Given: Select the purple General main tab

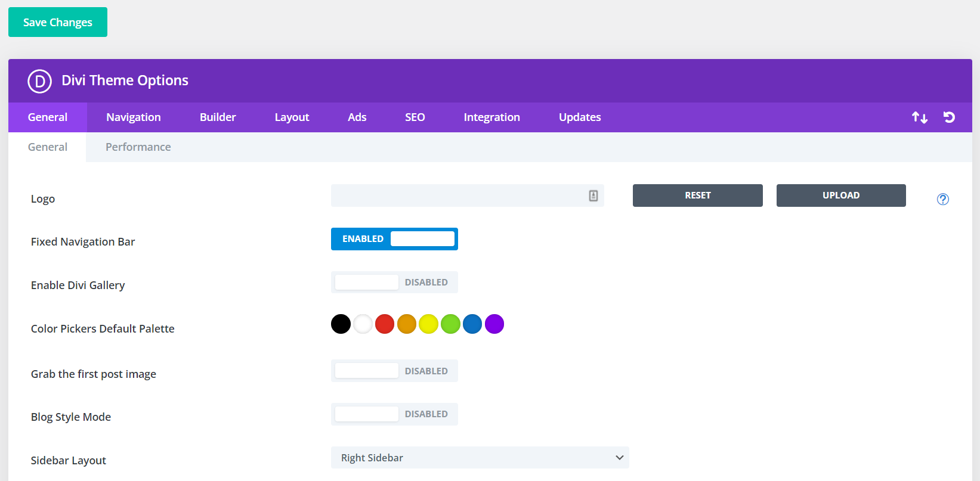Looking at the screenshot, I should click(48, 117).
